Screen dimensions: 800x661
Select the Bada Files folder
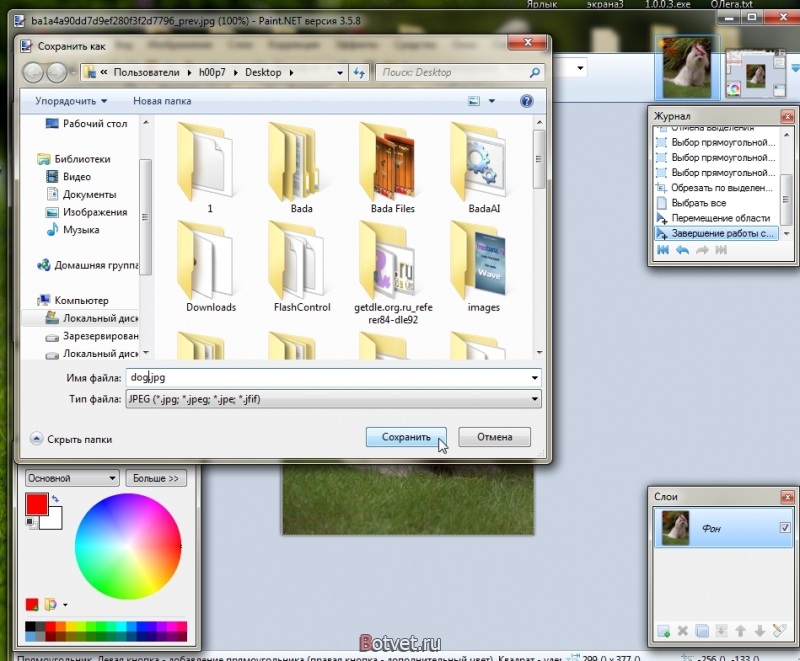coord(393,168)
